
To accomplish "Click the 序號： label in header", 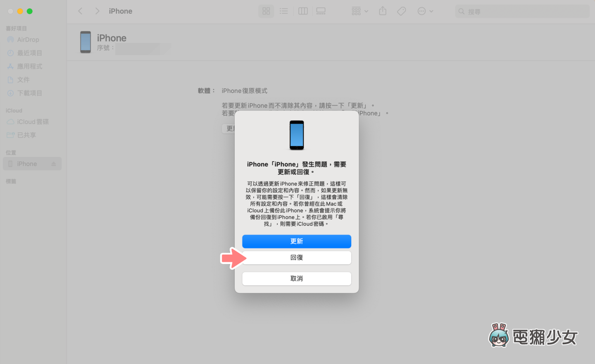I will [105, 48].
